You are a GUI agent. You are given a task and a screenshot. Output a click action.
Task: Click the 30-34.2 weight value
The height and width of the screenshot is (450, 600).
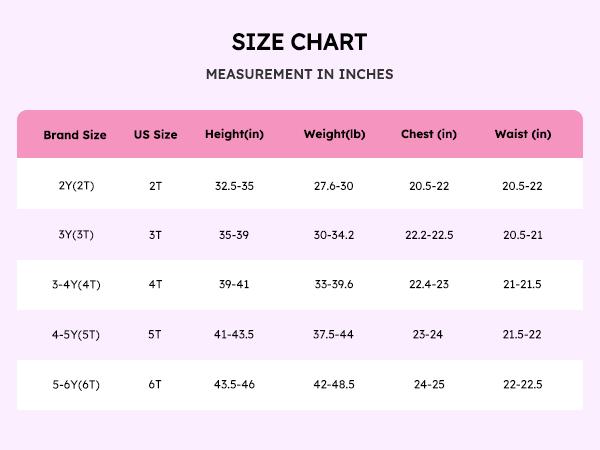(x=334, y=235)
